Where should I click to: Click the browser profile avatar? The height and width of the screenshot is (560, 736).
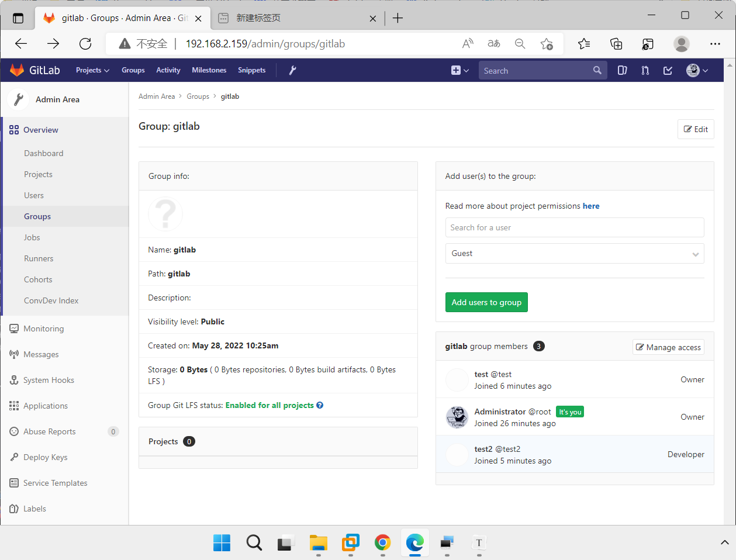click(x=682, y=44)
